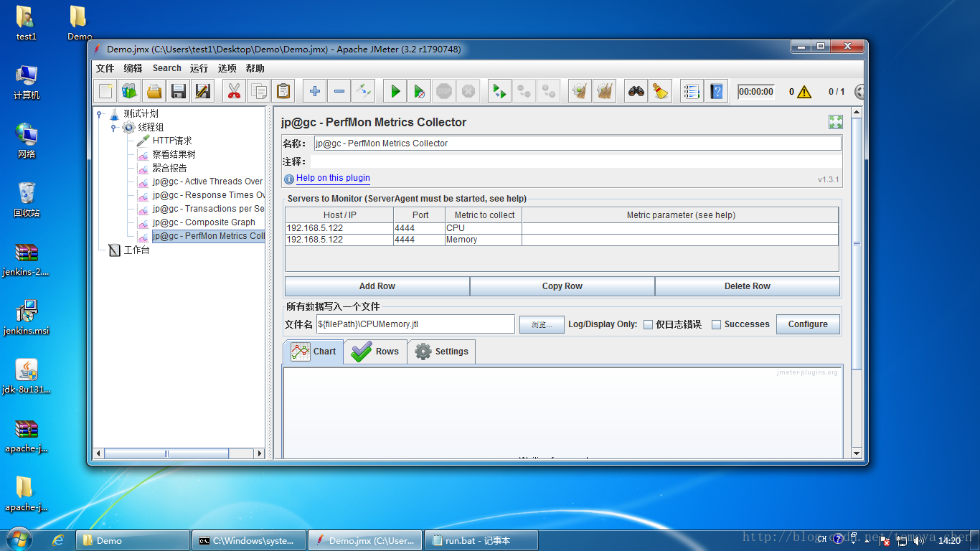Clear results with single broom icon
This screenshot has width=980, height=551.
pos(580,91)
